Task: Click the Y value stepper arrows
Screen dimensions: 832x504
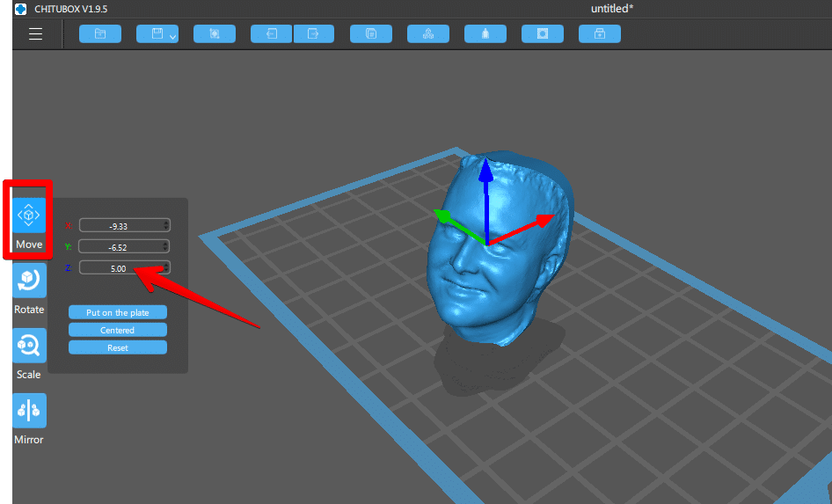Action: click(166, 246)
